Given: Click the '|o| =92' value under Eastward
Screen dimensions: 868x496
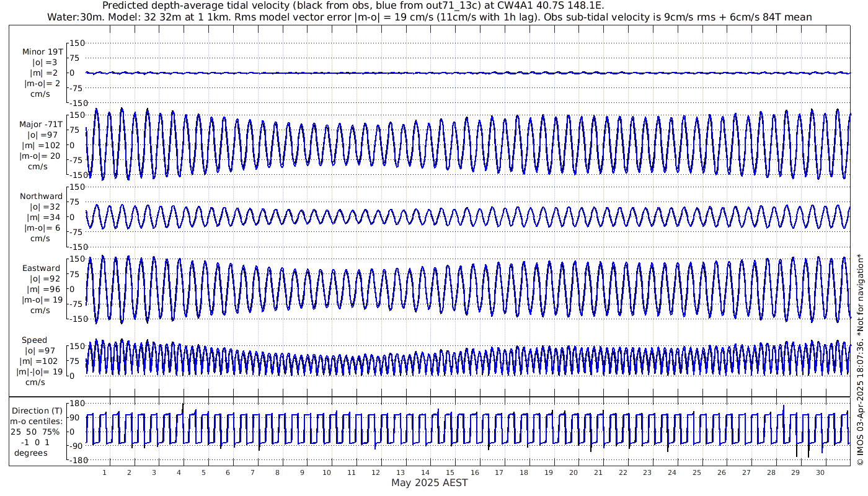Looking at the screenshot, I should click(x=41, y=279).
